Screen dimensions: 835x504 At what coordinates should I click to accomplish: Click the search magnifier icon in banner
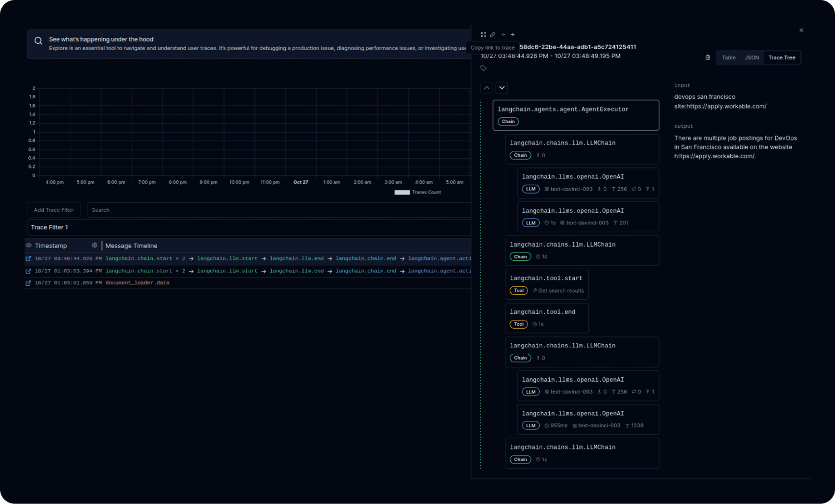[38, 41]
